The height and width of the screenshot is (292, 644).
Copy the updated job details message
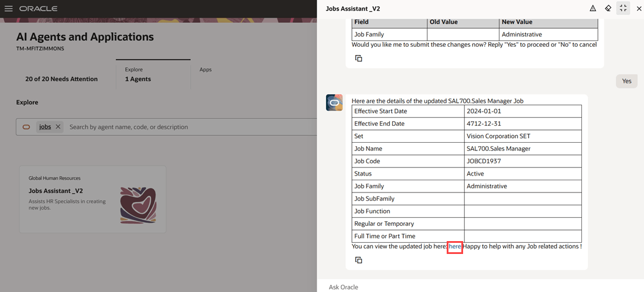(358, 260)
